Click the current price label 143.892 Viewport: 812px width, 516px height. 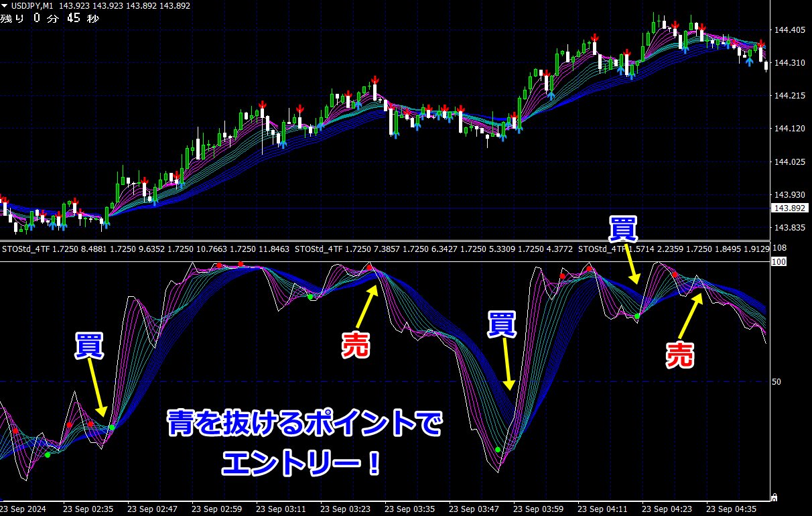791,208
